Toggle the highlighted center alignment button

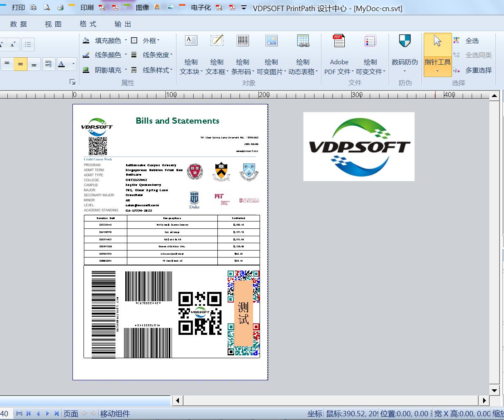20,64
